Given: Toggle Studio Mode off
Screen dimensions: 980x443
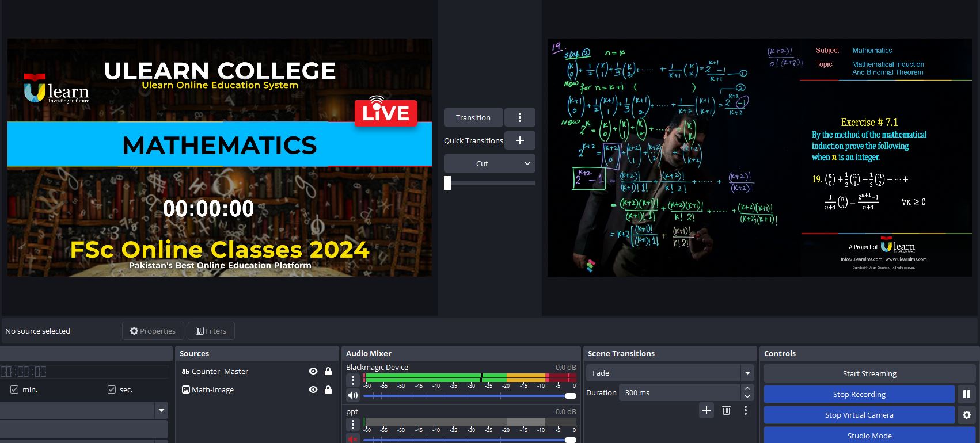Looking at the screenshot, I should [869, 435].
